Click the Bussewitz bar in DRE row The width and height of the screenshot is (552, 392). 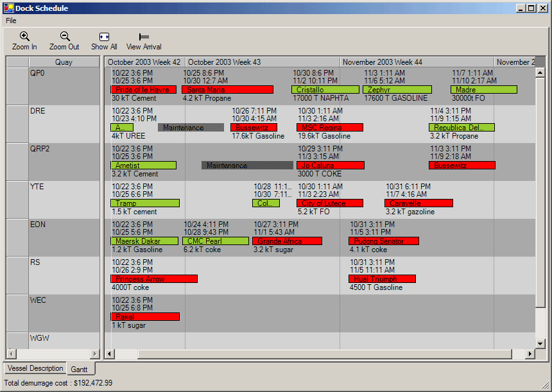254,128
